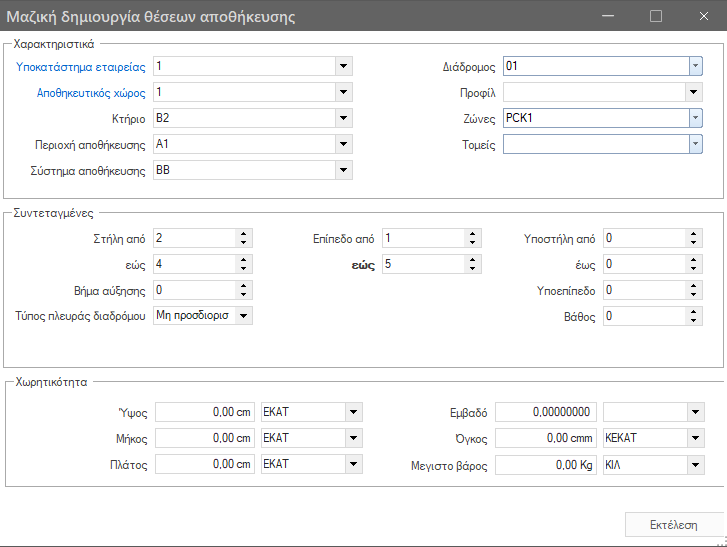Screen dimensions: 727x547
Task: Focus the empty Προφίλ field
Action: pyautogui.click(x=594, y=92)
